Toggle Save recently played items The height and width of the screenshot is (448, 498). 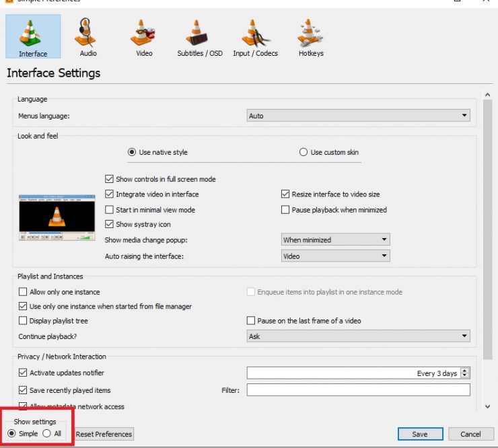pos(65,390)
